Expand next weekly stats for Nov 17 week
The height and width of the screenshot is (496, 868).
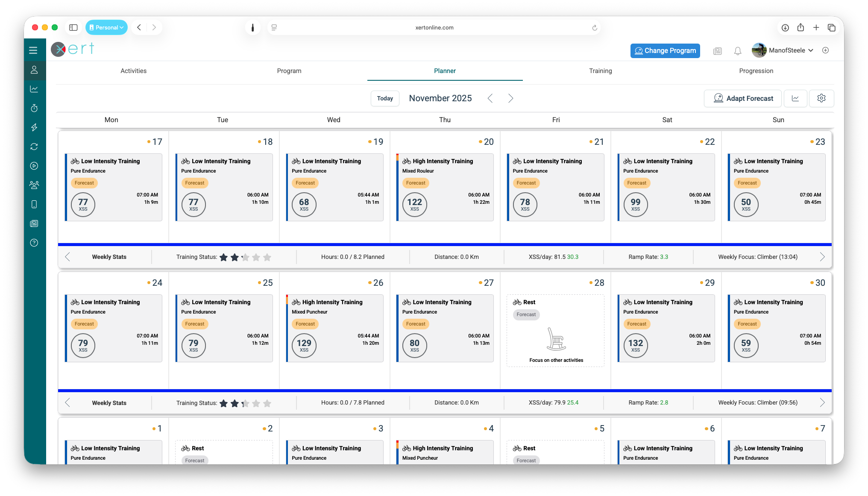822,257
